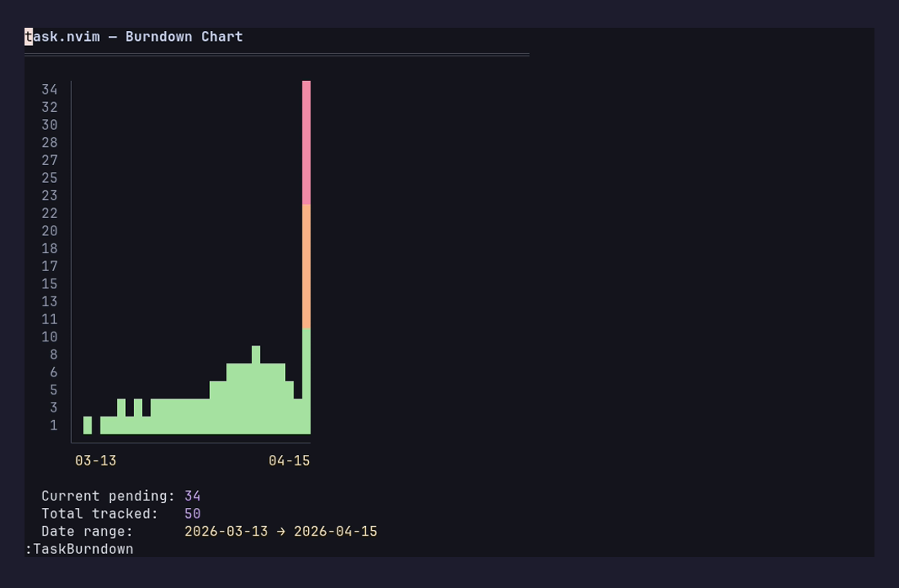
Task: Click the y-axis label 10
Action: coord(49,337)
